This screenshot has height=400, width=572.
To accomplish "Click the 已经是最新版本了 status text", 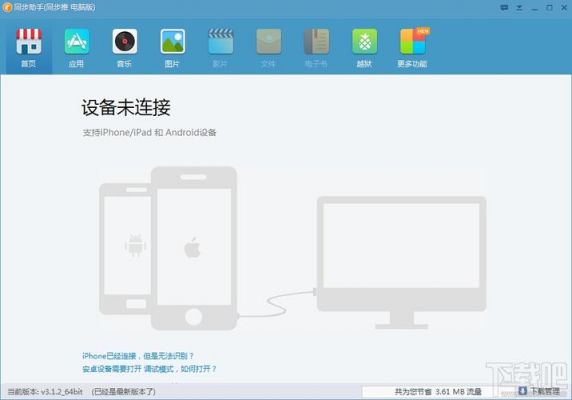I will 123,392.
